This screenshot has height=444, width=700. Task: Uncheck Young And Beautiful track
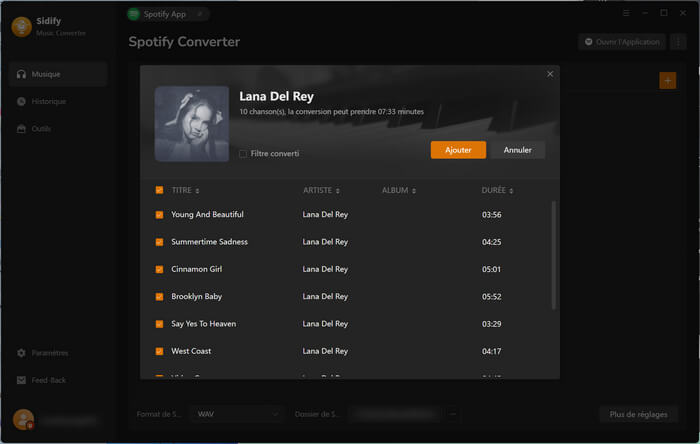159,215
